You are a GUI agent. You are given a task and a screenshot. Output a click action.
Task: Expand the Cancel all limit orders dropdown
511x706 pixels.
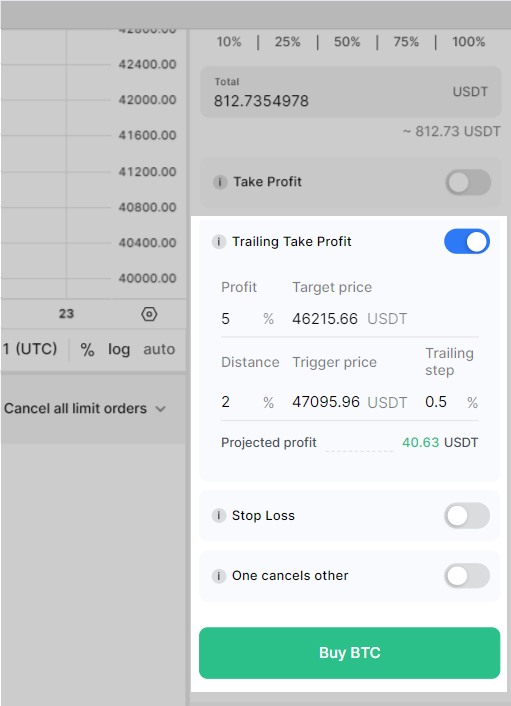[x=85, y=409]
